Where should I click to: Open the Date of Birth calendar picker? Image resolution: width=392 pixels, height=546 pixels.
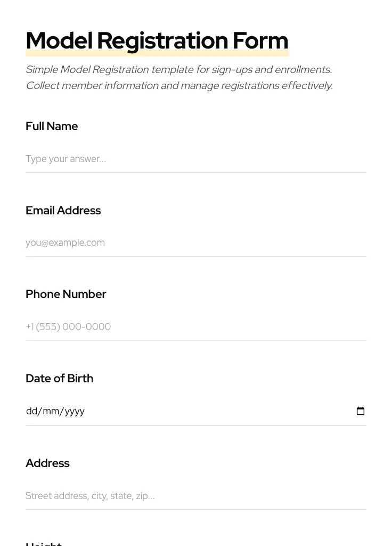pyautogui.click(x=361, y=411)
